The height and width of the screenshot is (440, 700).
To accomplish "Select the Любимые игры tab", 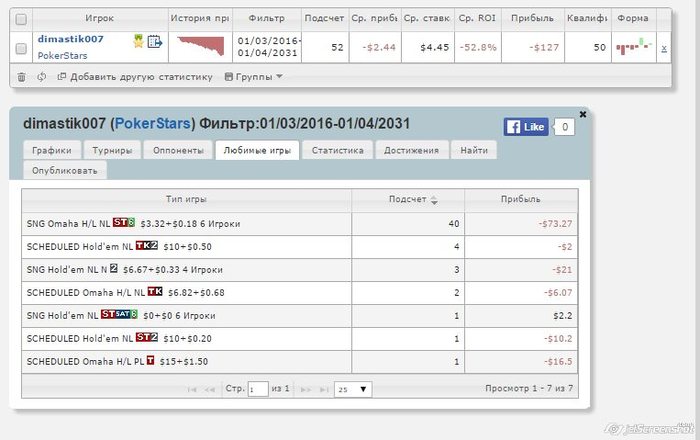I will point(257,150).
